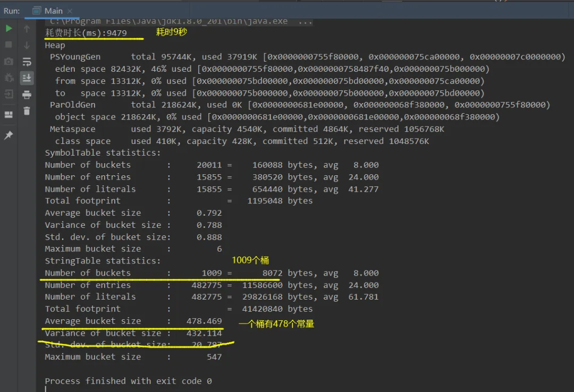This screenshot has height=392, width=574.
Task: Rerun Main with the green play icon
Action: tap(9, 29)
